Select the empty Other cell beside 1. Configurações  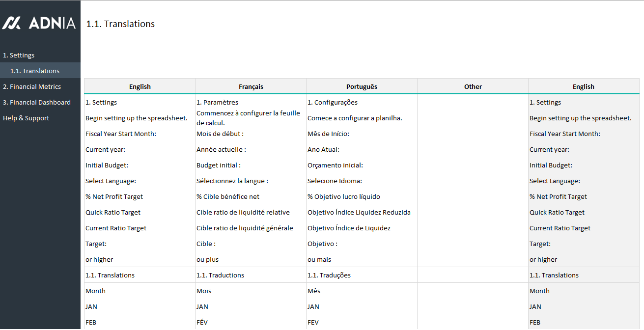click(473, 102)
